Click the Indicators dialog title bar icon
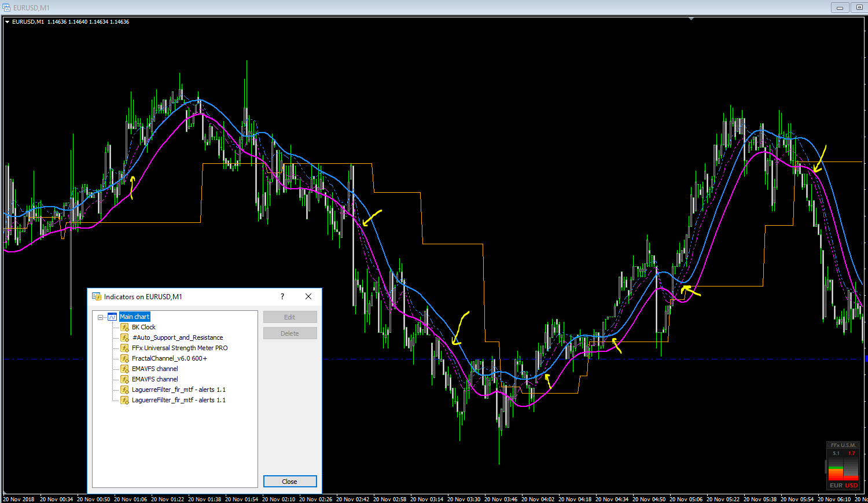This screenshot has height=503, width=868. coord(97,296)
